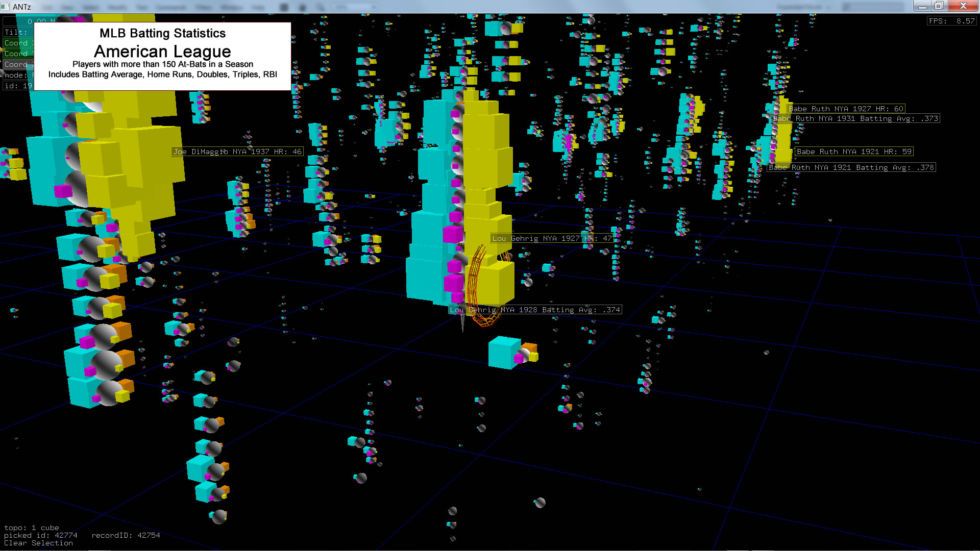
Task: Click the ANTz application icon in title bar
Action: (x=5, y=7)
